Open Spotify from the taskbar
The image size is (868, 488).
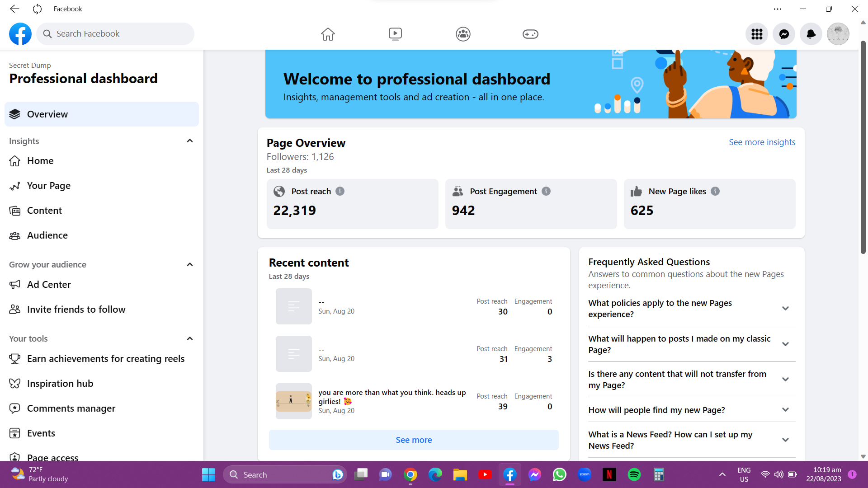[x=634, y=474]
